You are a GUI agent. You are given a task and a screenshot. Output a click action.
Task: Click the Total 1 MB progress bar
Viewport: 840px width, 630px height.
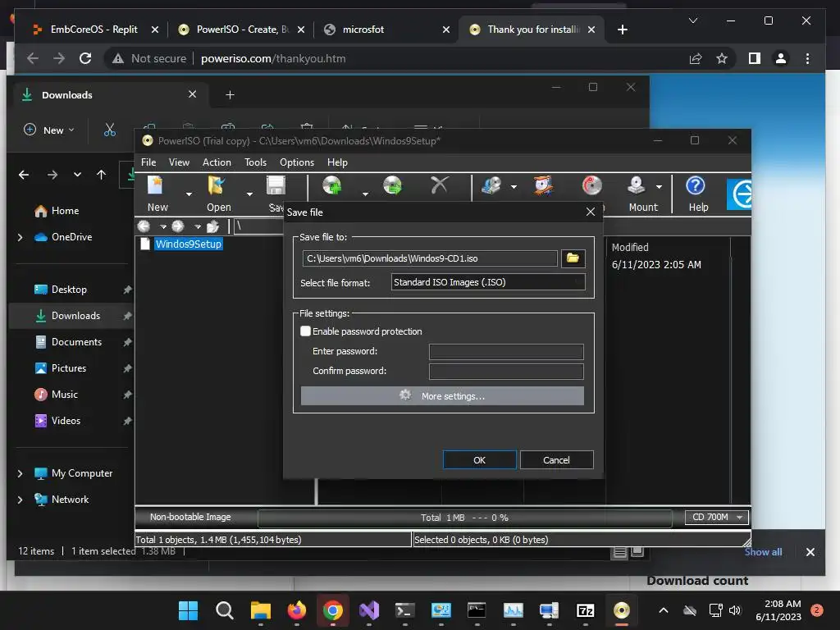click(464, 518)
